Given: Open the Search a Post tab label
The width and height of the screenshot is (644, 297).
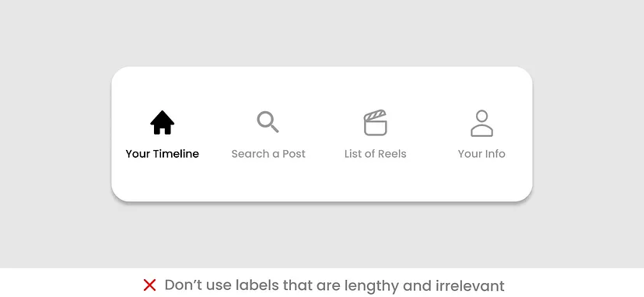Looking at the screenshot, I should coord(268,154).
